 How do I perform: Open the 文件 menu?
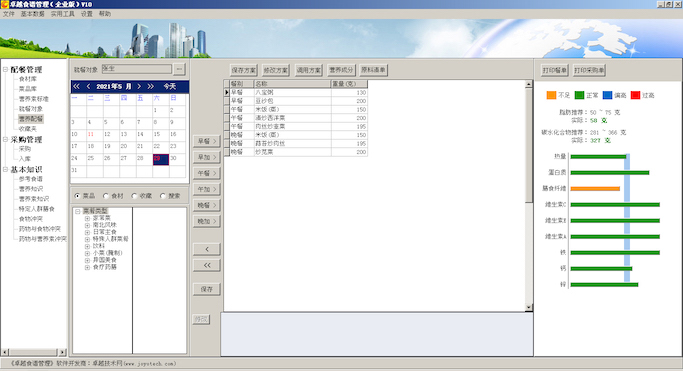point(8,14)
